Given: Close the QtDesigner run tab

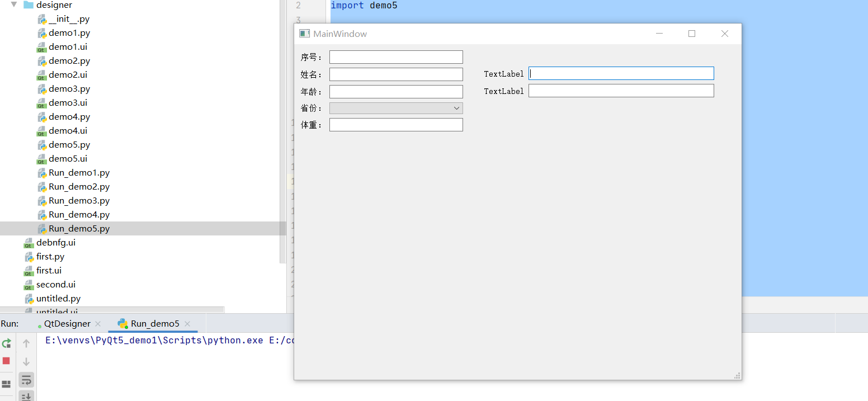Looking at the screenshot, I should pyautogui.click(x=98, y=324).
